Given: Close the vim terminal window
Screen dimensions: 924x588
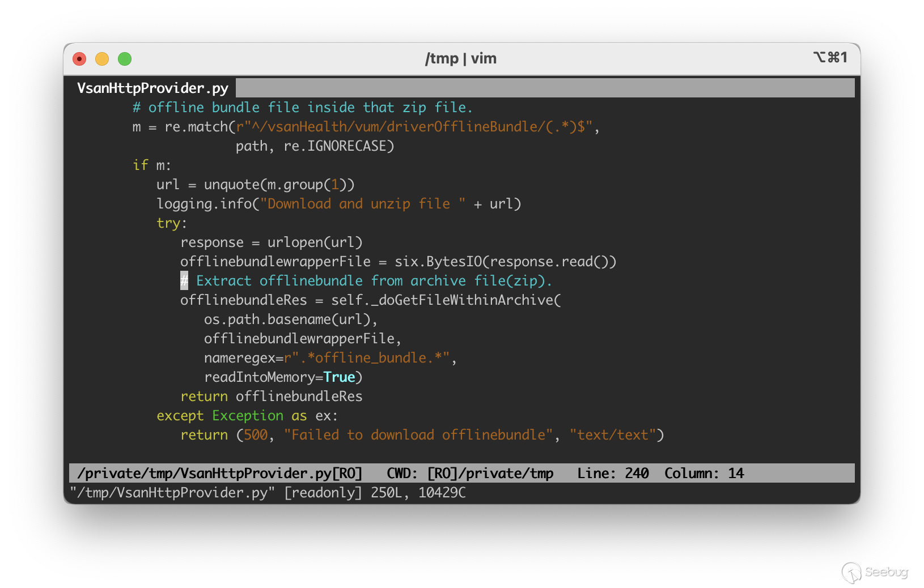Looking at the screenshot, I should click(79, 59).
